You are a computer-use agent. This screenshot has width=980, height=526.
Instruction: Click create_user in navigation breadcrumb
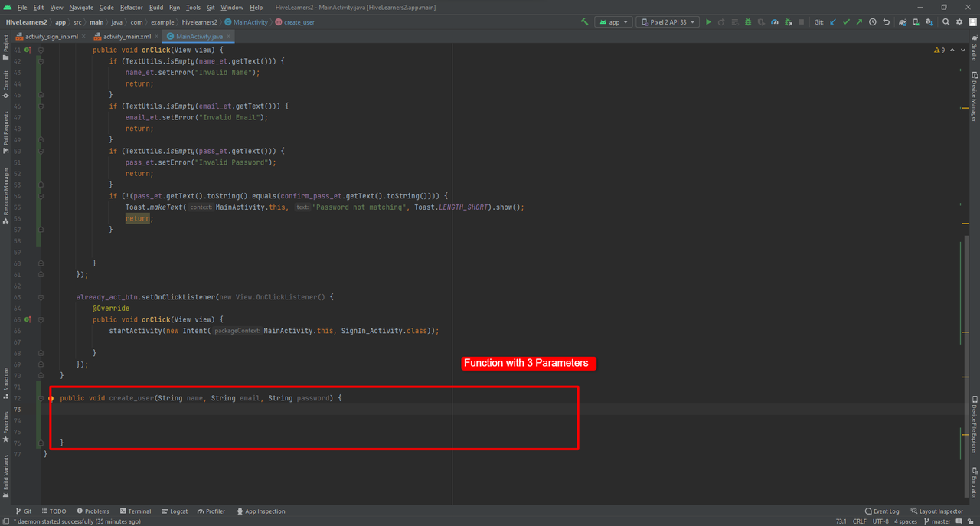[294, 22]
